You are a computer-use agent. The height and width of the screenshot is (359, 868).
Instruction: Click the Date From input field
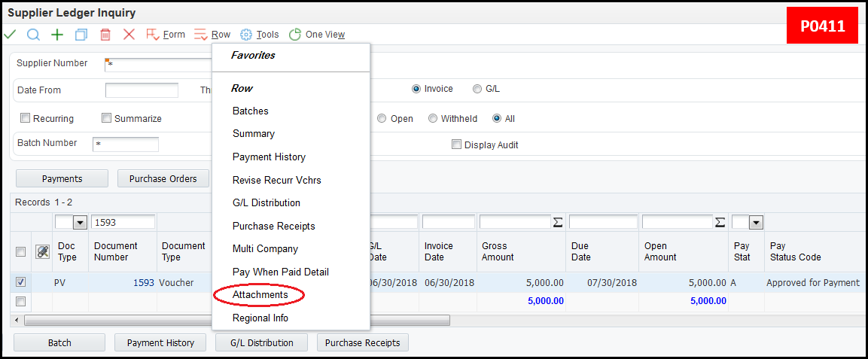tap(142, 90)
